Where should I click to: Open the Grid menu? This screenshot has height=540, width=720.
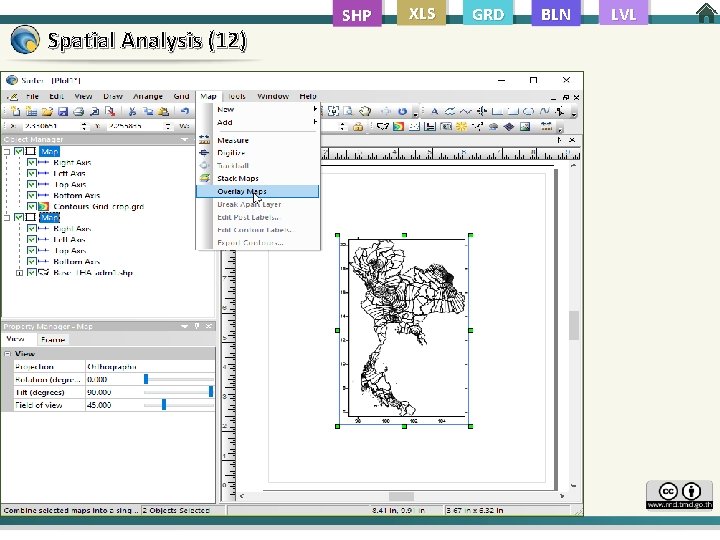coord(181,96)
